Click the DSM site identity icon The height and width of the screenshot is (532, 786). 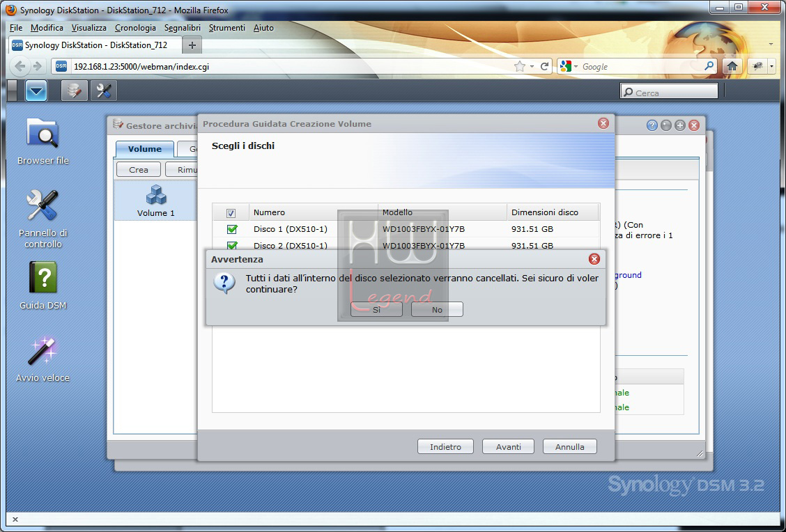pos(61,66)
